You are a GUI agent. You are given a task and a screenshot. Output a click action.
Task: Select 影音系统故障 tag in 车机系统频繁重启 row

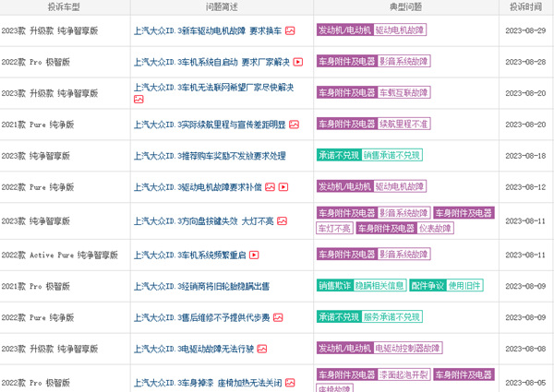403,255
